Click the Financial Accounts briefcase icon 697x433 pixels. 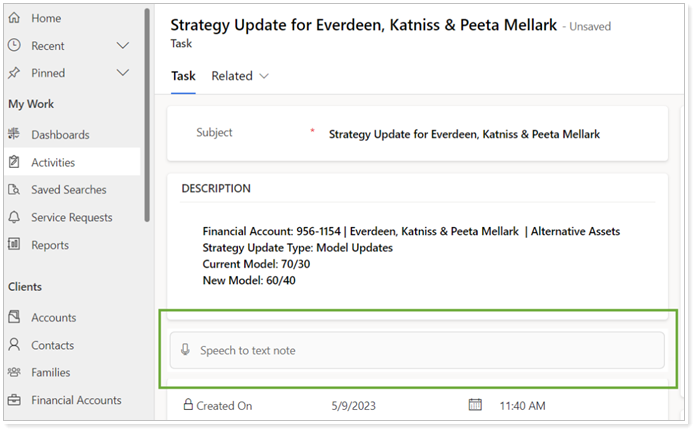pyautogui.click(x=14, y=400)
